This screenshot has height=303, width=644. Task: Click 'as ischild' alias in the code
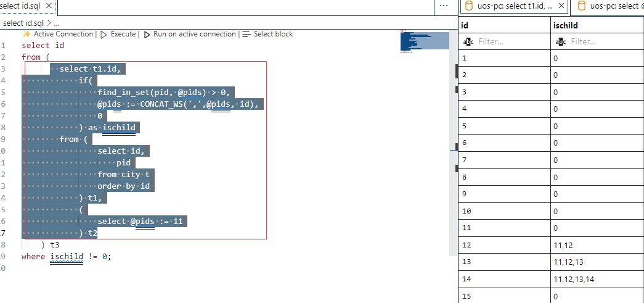112,128
